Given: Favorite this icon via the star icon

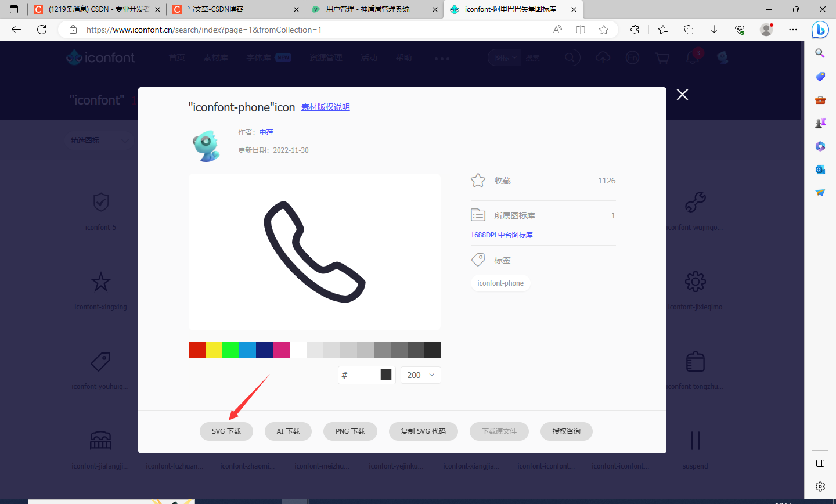Looking at the screenshot, I should 478,181.
